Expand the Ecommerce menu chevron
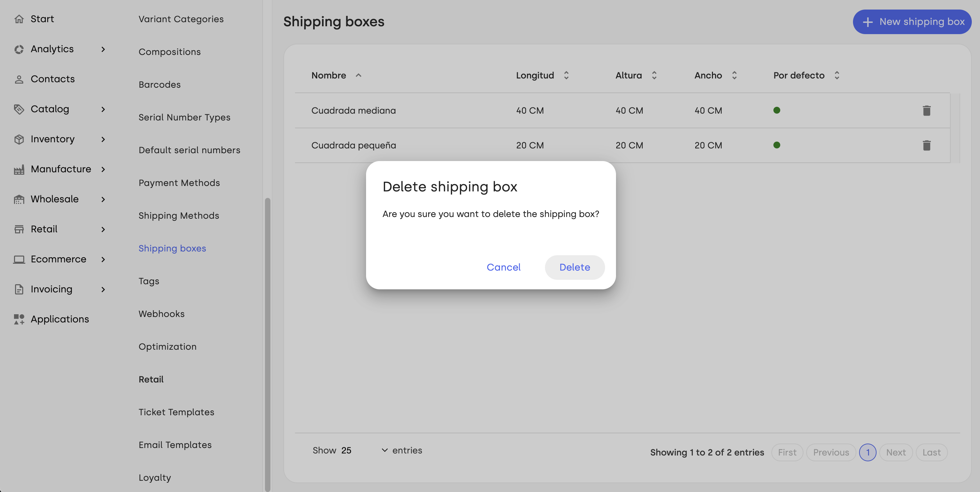This screenshot has height=492, width=980. click(x=103, y=259)
